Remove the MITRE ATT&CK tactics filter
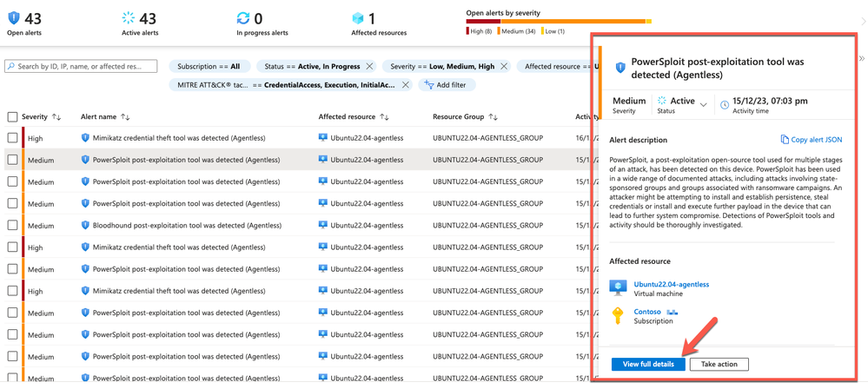 [x=405, y=85]
